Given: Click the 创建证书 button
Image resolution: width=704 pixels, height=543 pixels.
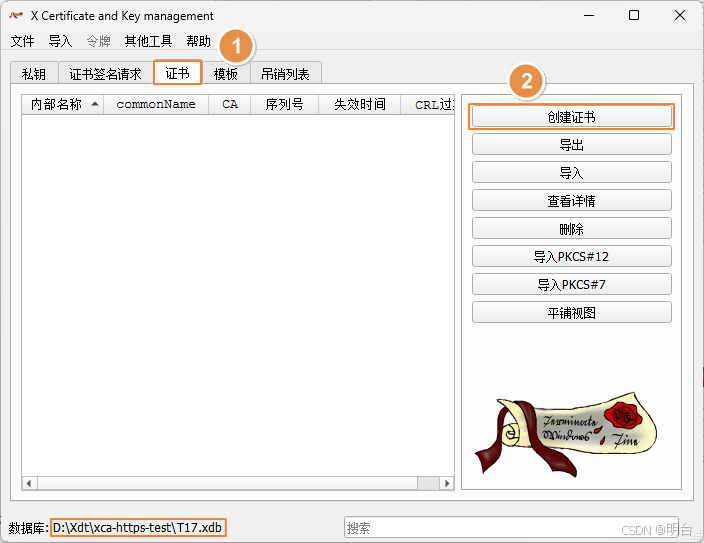Looking at the screenshot, I should (x=572, y=117).
